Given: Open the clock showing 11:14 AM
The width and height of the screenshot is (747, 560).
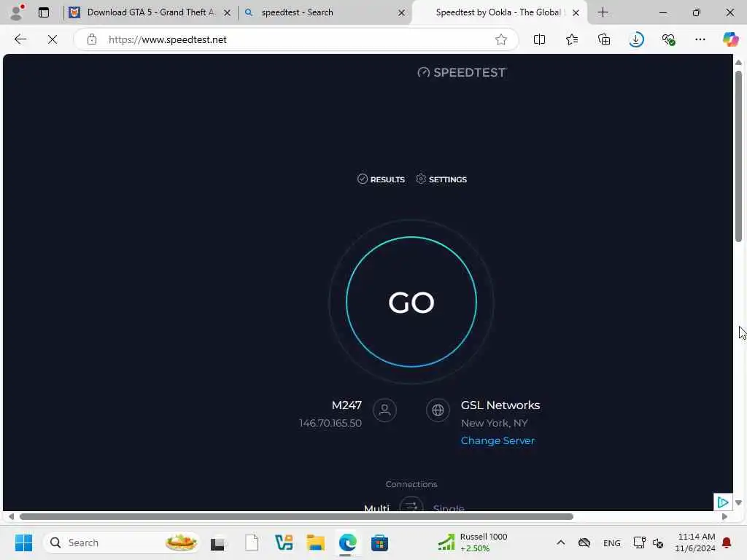Looking at the screenshot, I should pyautogui.click(x=695, y=542).
